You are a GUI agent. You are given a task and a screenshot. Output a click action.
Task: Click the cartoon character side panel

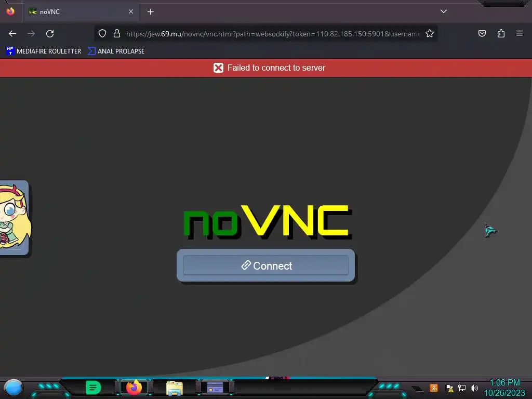click(15, 218)
